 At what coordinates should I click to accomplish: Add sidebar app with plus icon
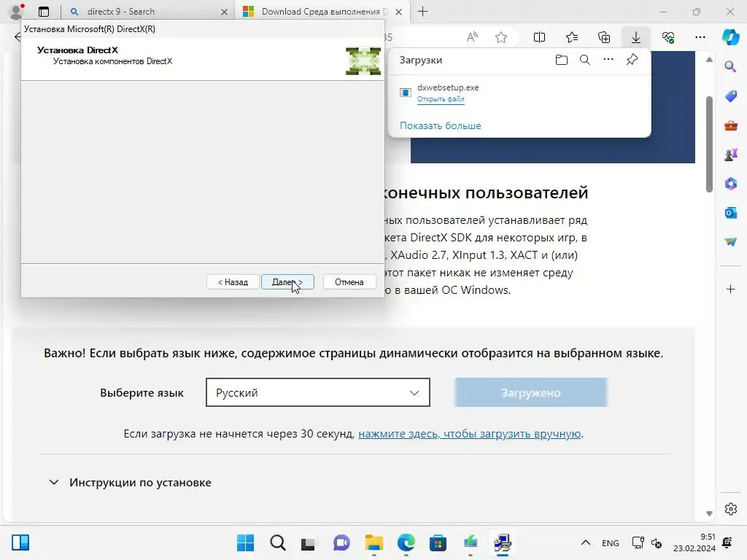[x=731, y=289]
